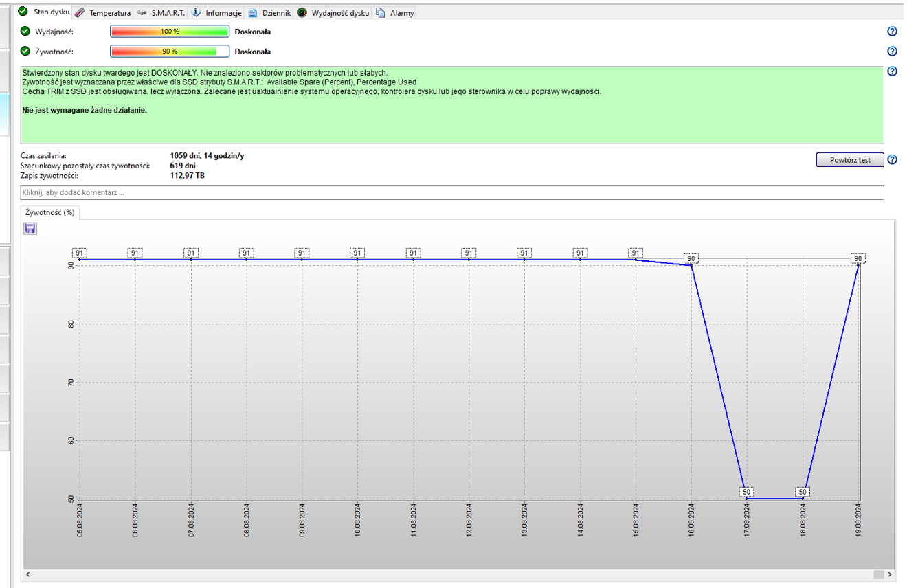Screen dimensions: 918x588
Task: Click the 'Zapis żywotności:' label
Action: [49, 176]
